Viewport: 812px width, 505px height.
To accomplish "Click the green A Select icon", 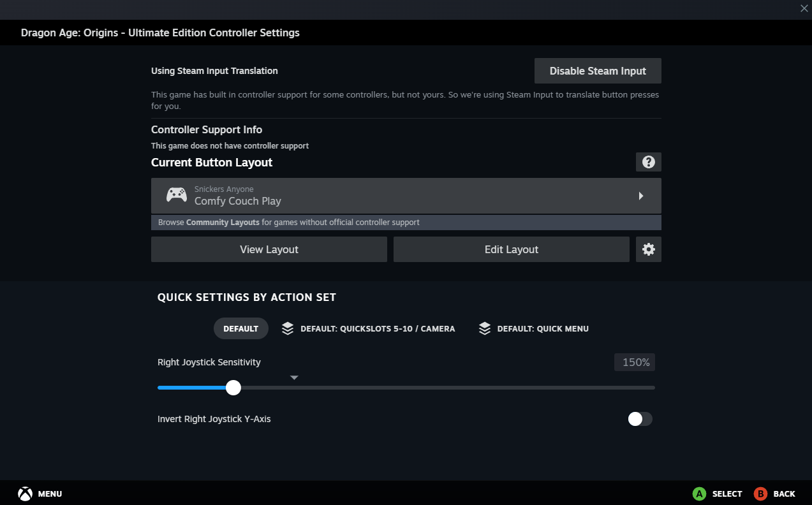I will click(x=699, y=494).
